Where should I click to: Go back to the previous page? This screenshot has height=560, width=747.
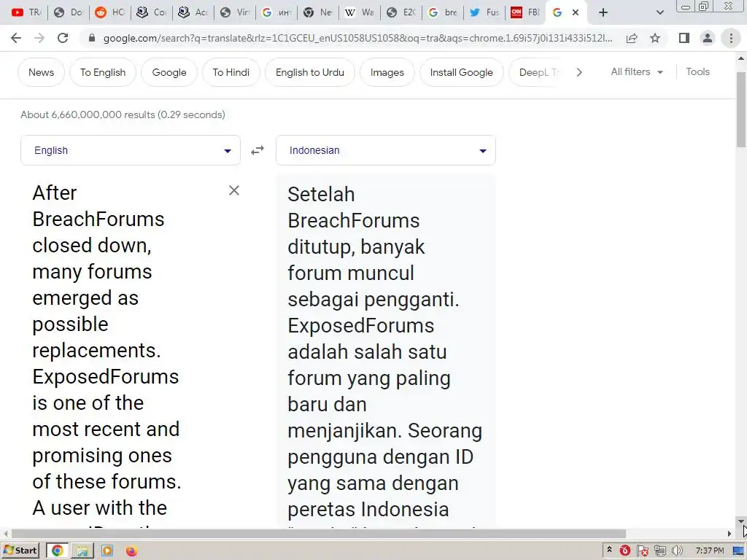(x=16, y=38)
